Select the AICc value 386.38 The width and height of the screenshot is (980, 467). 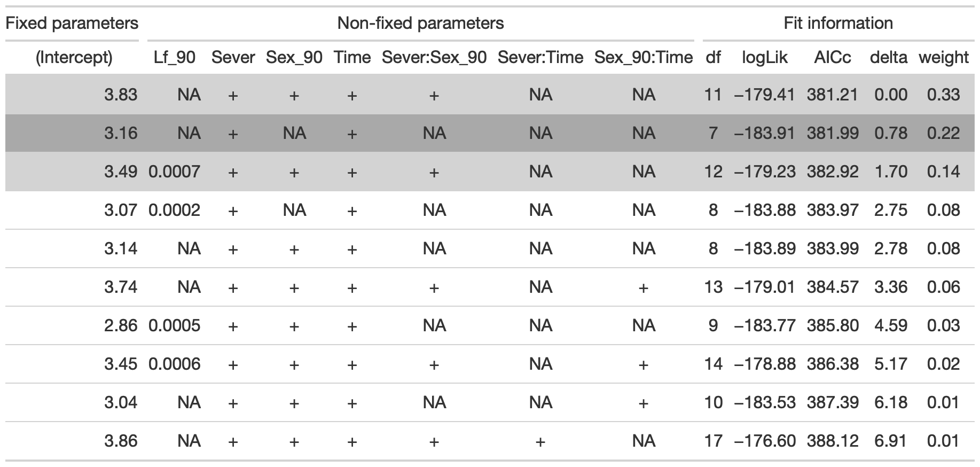[833, 364]
